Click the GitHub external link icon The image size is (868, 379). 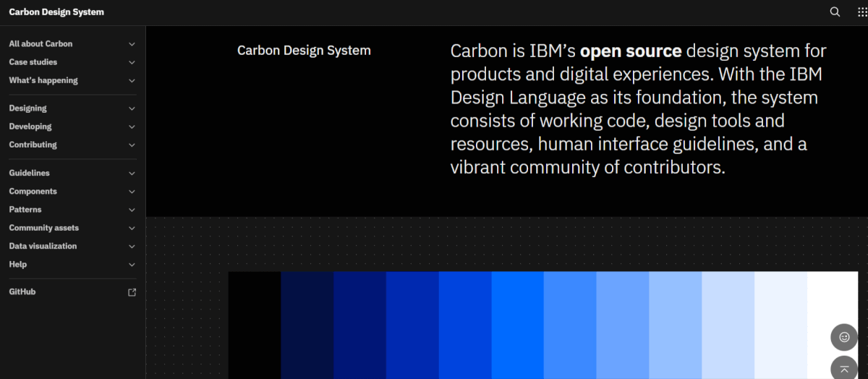(132, 292)
